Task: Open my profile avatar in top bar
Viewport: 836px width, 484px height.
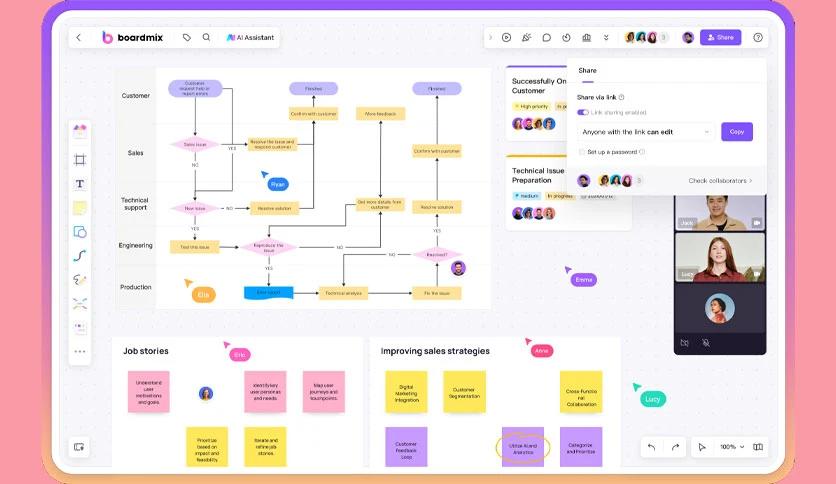Action: coord(688,37)
